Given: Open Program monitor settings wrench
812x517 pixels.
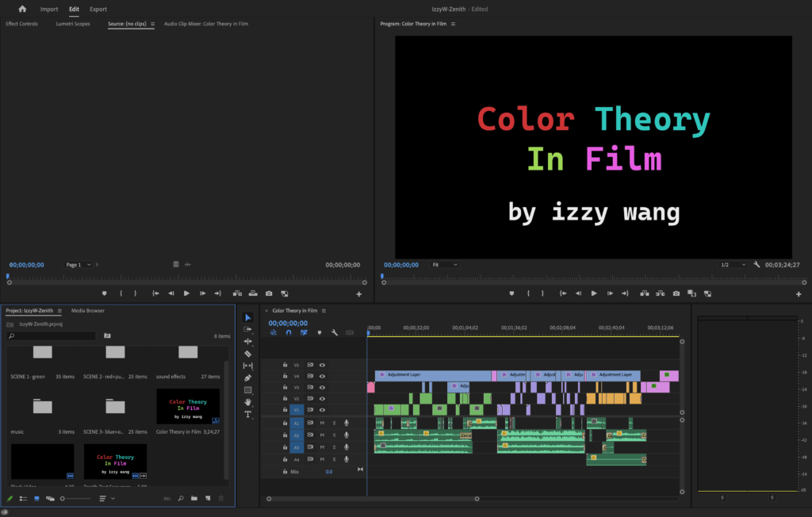Looking at the screenshot, I should [756, 265].
